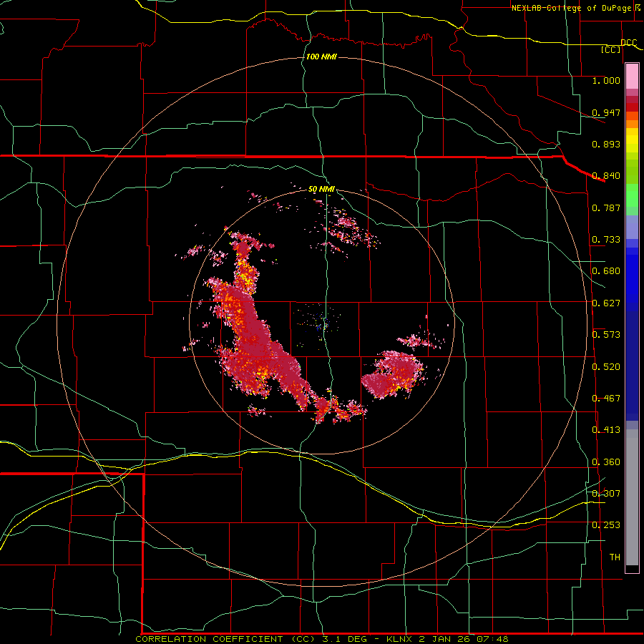Select the 0.360 scale value
644x644 pixels.
pos(606,462)
